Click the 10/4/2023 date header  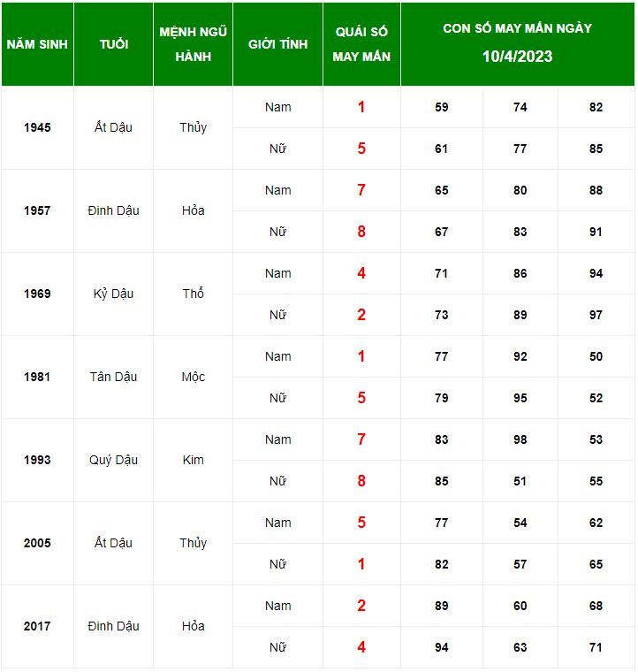click(x=517, y=57)
